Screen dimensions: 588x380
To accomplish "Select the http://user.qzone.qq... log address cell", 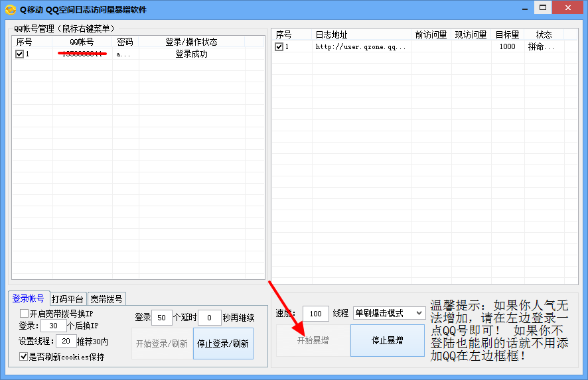I will pos(362,46).
